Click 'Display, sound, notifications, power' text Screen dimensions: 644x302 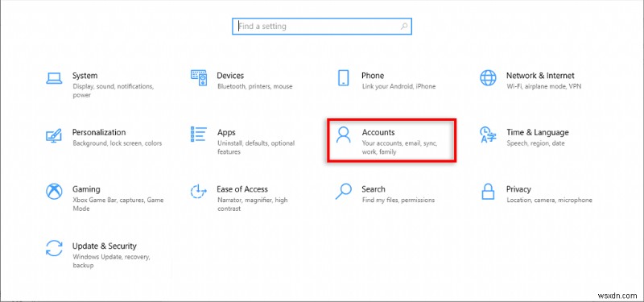point(113,91)
